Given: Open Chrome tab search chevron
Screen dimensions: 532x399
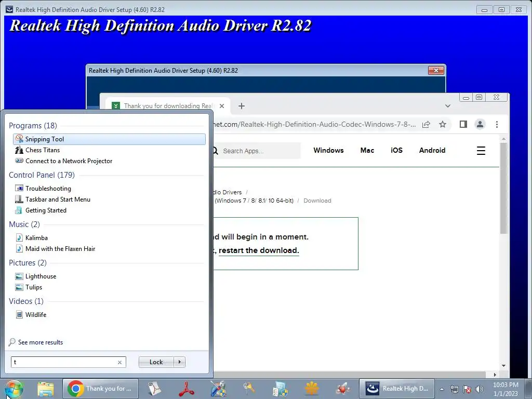Looking at the screenshot, I should pyautogui.click(x=448, y=106).
